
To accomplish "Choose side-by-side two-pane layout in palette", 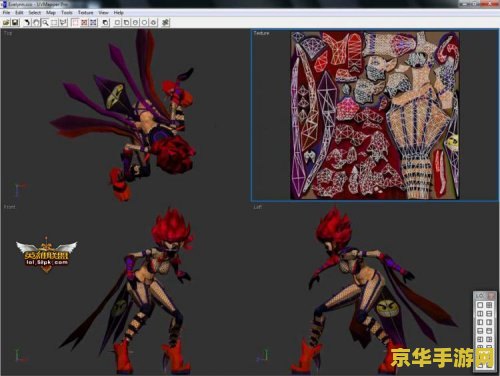I will point(480,314).
